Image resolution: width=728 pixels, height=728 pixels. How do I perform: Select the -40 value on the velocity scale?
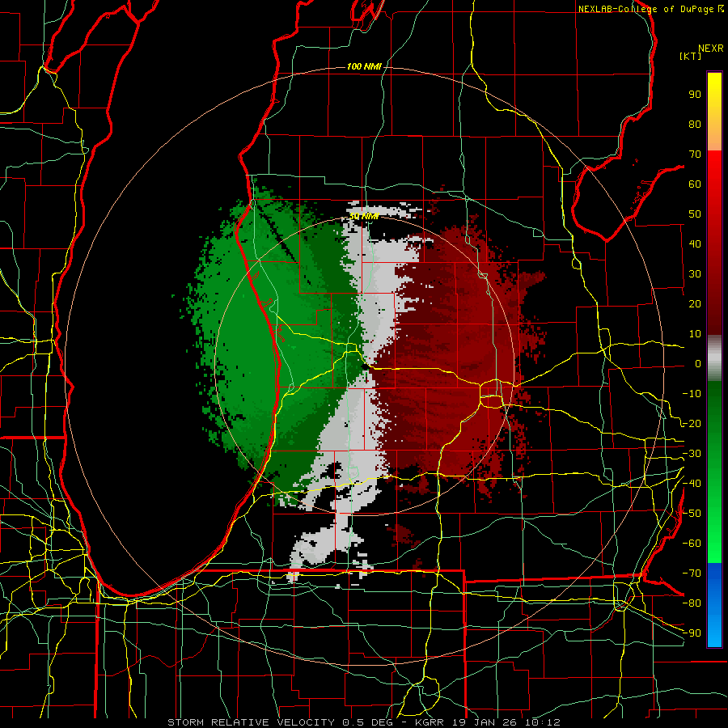click(x=692, y=484)
